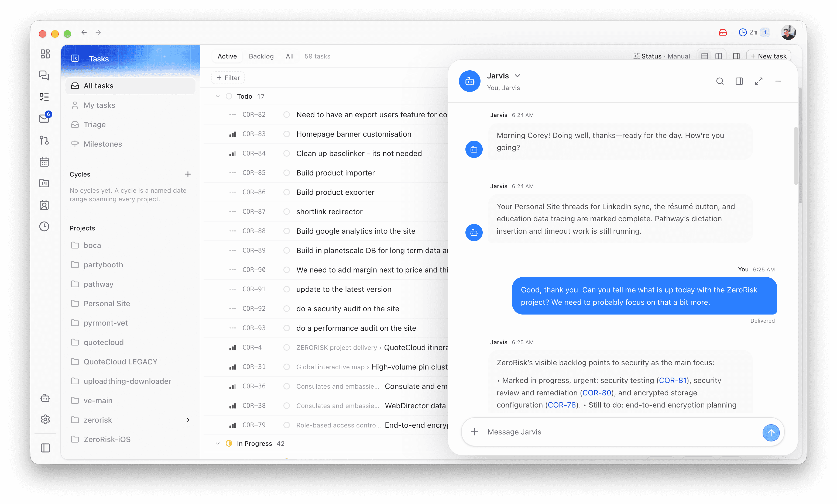The image size is (837, 504).
Task: Click the New task button
Action: tap(769, 56)
